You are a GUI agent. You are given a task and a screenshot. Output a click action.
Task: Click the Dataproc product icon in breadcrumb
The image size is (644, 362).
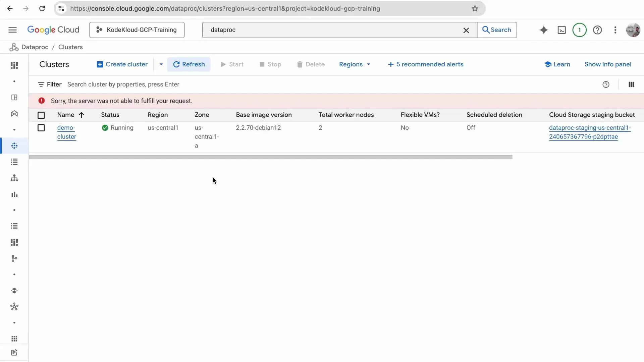click(14, 47)
